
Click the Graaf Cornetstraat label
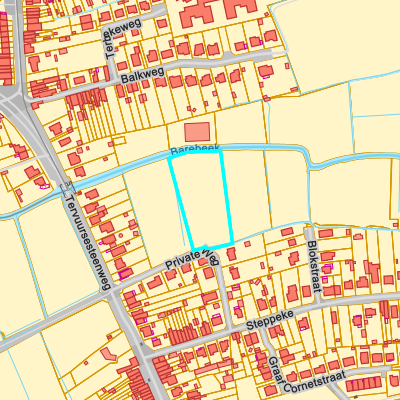click(307, 376)
